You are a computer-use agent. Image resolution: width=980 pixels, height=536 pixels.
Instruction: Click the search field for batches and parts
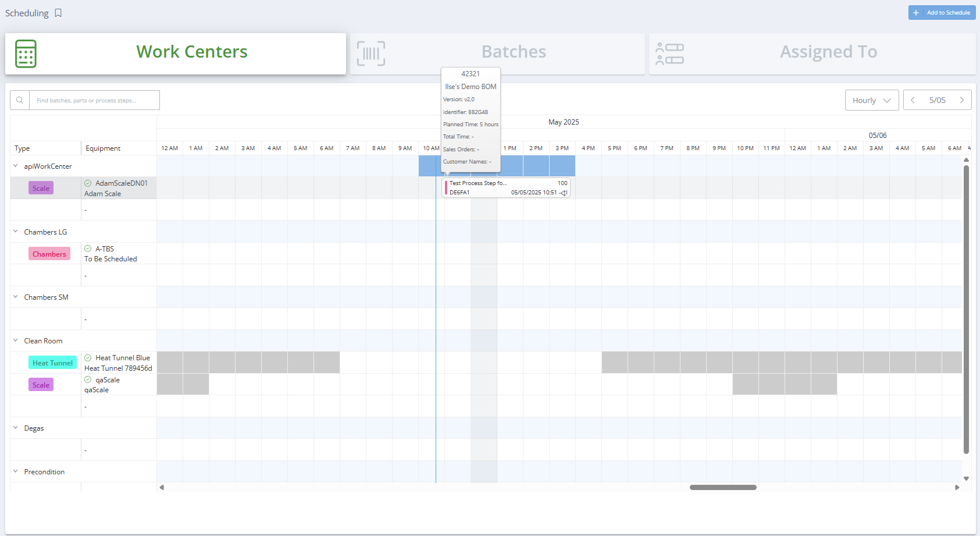pos(94,100)
